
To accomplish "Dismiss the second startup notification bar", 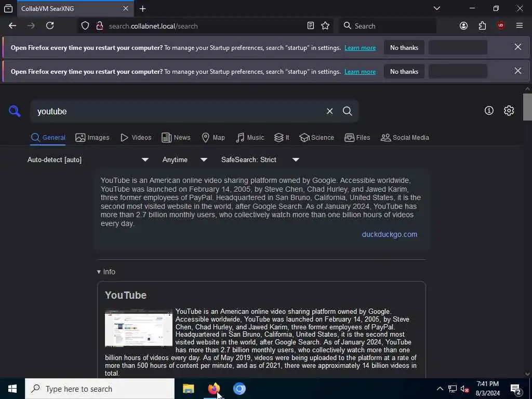I will pos(518,71).
